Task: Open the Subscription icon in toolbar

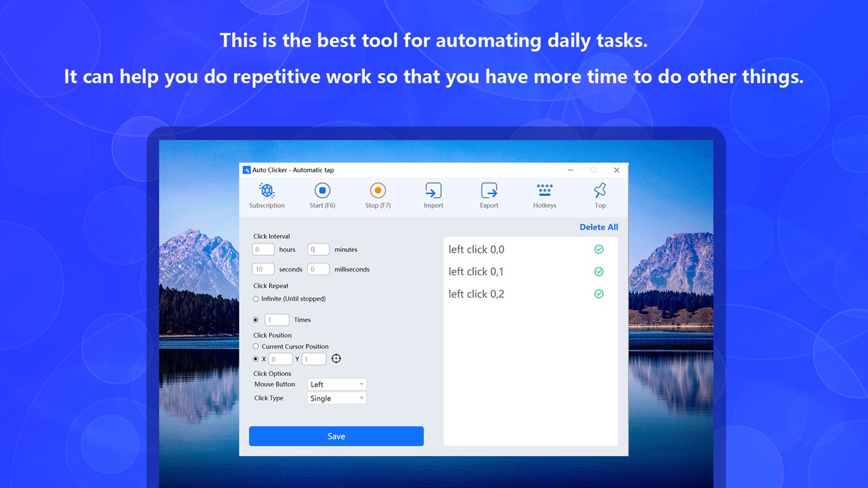Action: (x=267, y=196)
